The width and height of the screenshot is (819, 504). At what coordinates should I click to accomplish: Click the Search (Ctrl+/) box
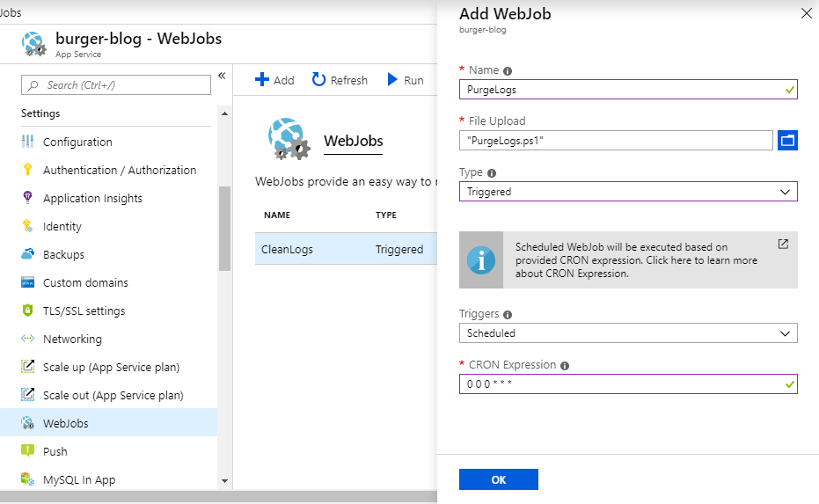point(116,85)
